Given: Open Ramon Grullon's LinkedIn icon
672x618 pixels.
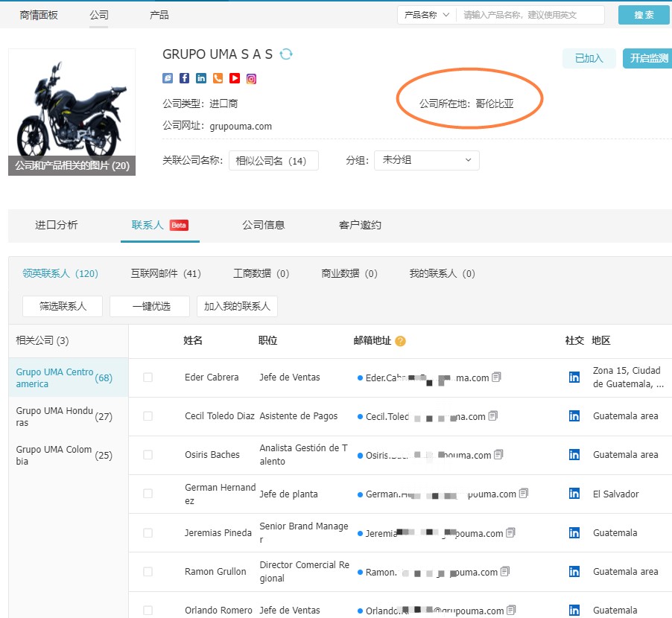Looking at the screenshot, I should pos(574,571).
